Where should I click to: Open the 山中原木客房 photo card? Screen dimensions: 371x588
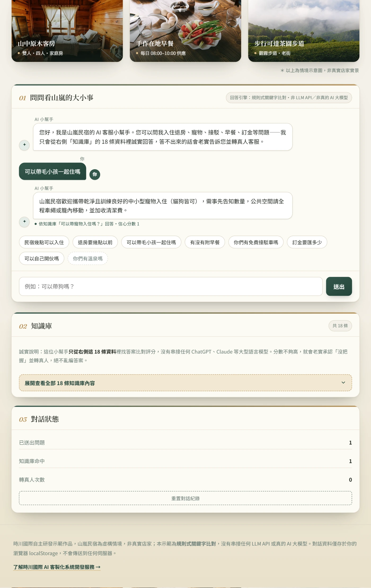pos(67,31)
